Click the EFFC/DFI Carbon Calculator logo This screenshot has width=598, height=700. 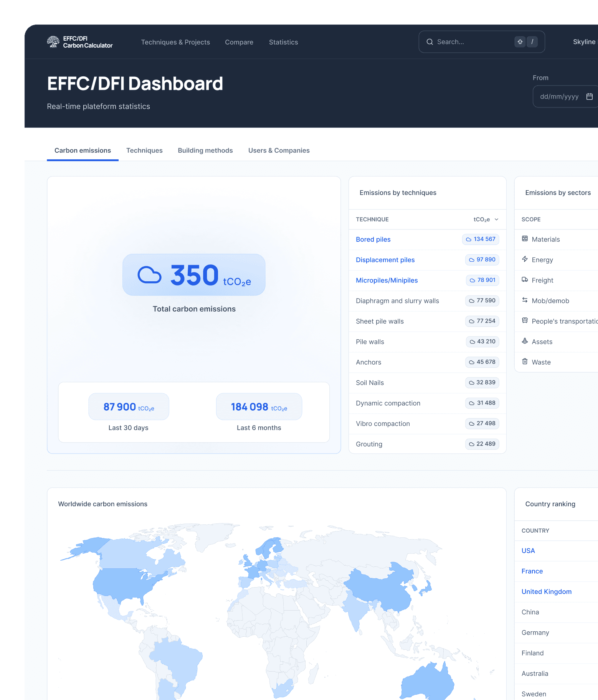pos(80,42)
